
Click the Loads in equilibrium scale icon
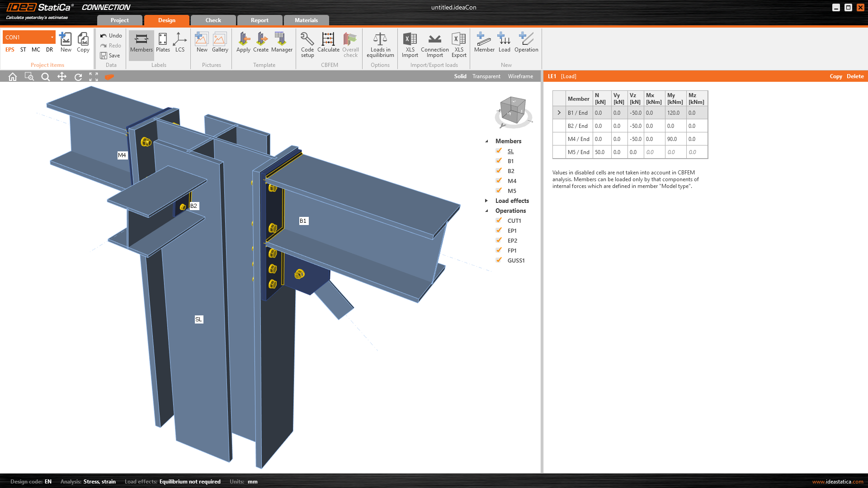[380, 39]
